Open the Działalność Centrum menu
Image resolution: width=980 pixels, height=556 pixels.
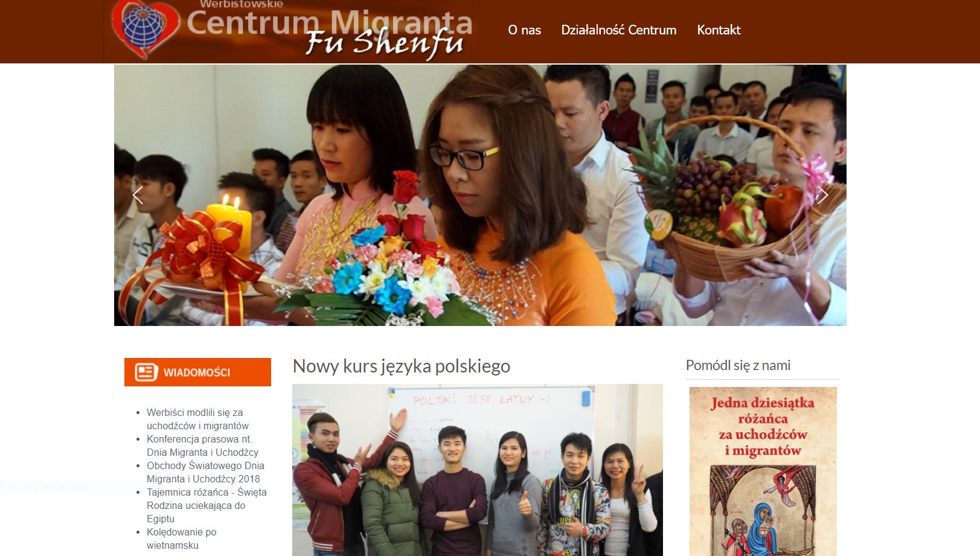coord(618,30)
